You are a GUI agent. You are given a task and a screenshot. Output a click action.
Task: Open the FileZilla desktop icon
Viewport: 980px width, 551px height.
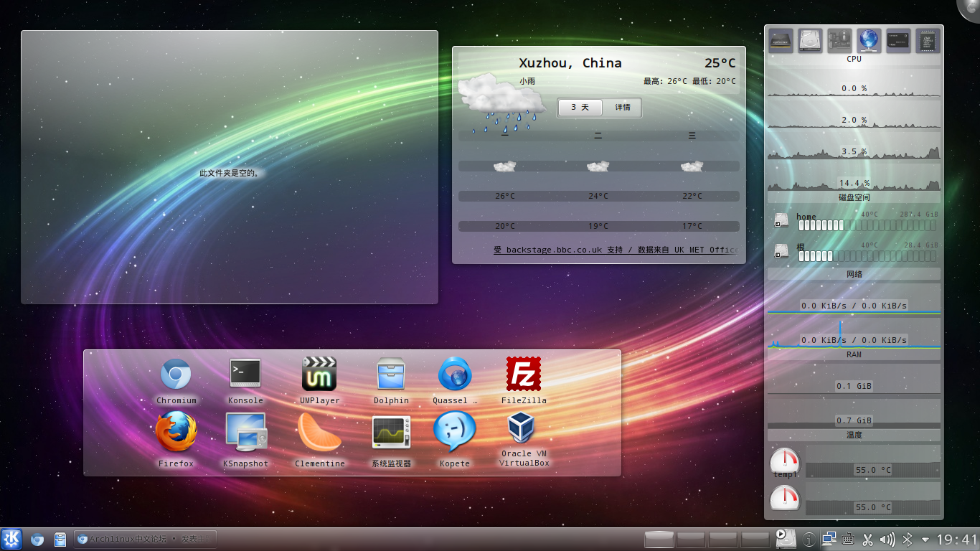(x=524, y=375)
